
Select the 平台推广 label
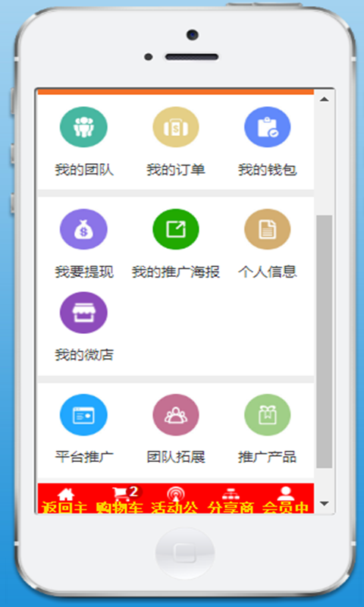click(x=84, y=458)
